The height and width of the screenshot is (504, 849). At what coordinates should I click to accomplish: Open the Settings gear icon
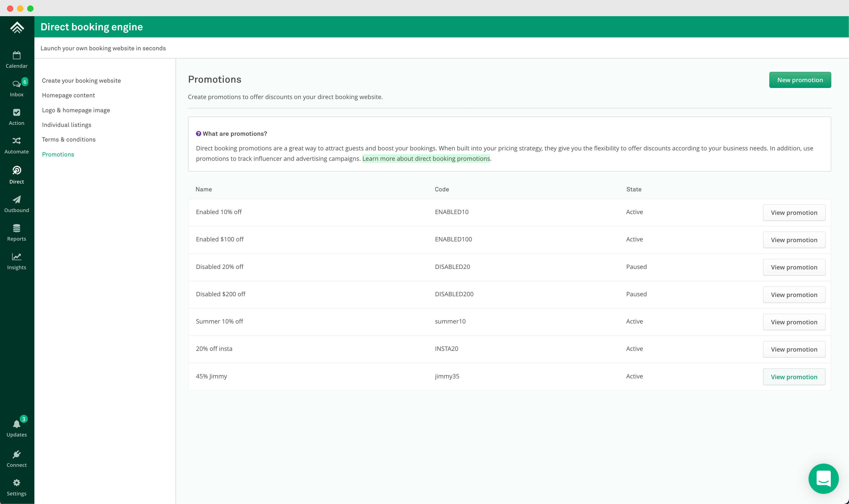tap(16, 487)
